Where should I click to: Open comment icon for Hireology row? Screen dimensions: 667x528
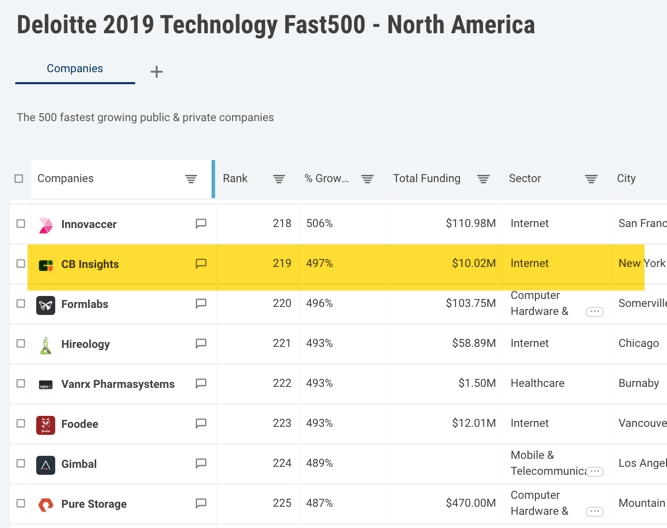coord(201,343)
